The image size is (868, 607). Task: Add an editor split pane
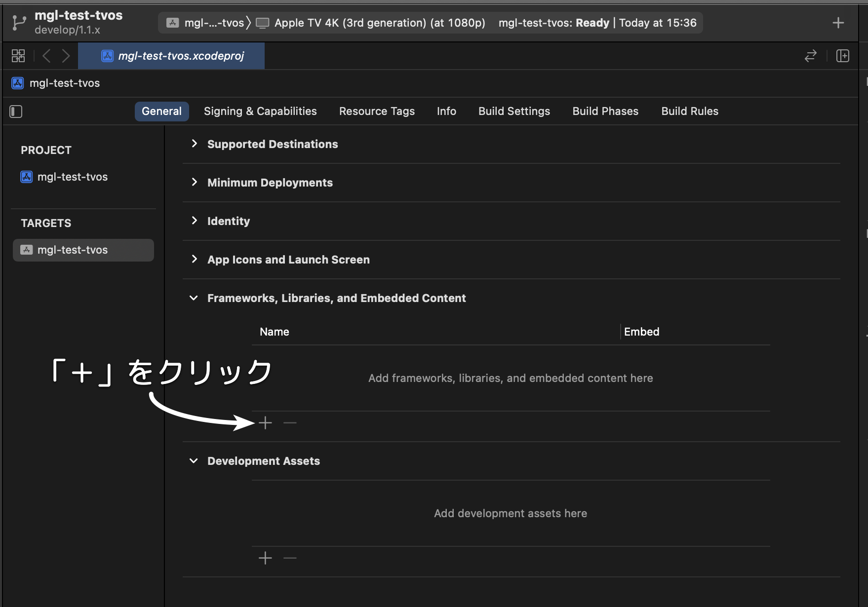[x=843, y=56]
